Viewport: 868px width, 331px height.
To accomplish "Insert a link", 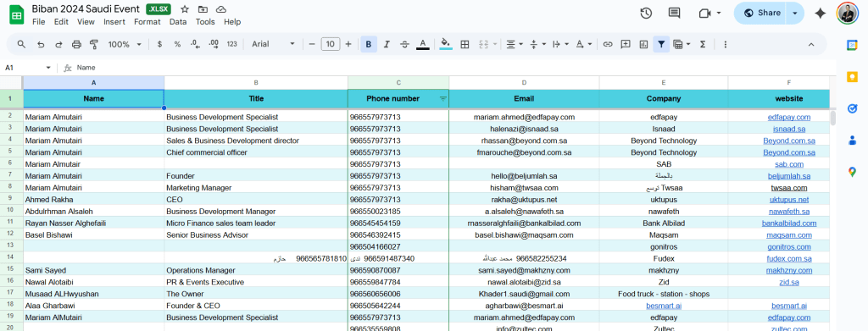I will click(x=608, y=44).
